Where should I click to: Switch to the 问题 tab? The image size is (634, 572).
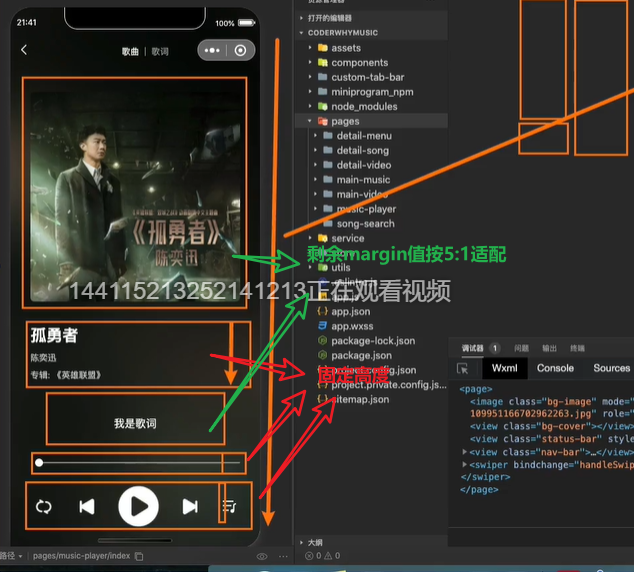[521, 348]
